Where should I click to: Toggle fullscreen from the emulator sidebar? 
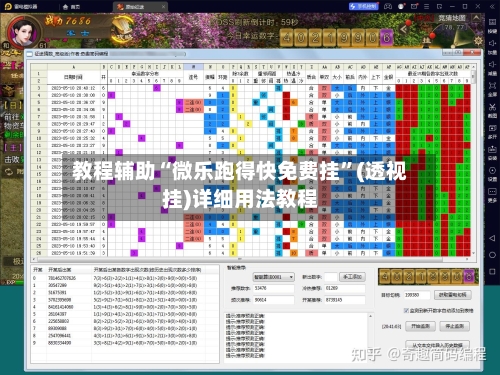[492, 89]
